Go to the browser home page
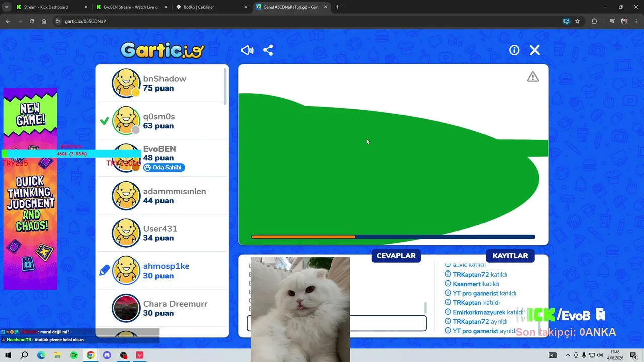 [x=44, y=21]
